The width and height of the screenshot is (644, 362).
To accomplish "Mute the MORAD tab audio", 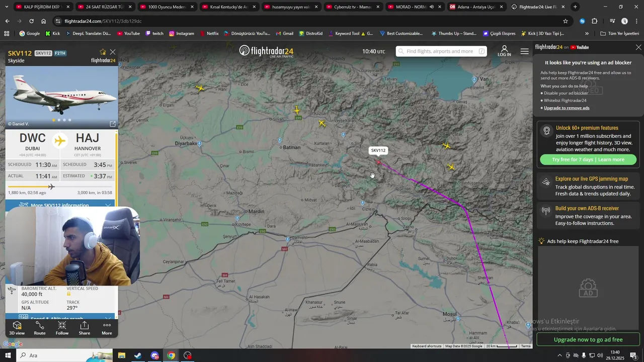I will (x=432, y=7).
